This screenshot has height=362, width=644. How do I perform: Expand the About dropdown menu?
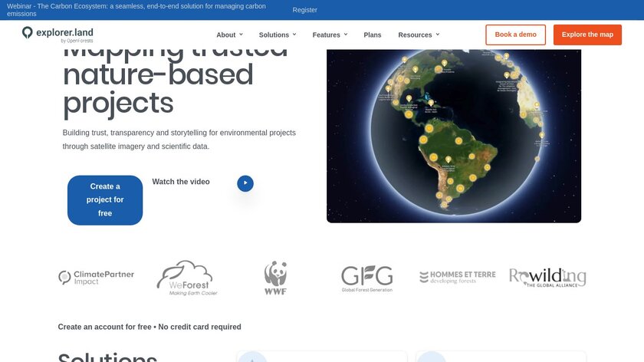coord(229,35)
